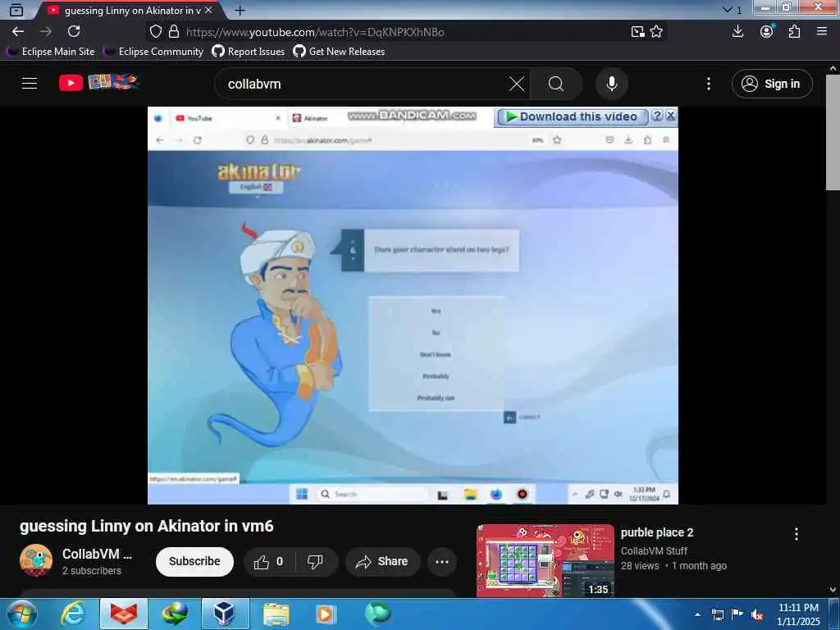The image size is (840, 630).
Task: Select the guessing Linny on Akinator tab
Action: coord(130,10)
